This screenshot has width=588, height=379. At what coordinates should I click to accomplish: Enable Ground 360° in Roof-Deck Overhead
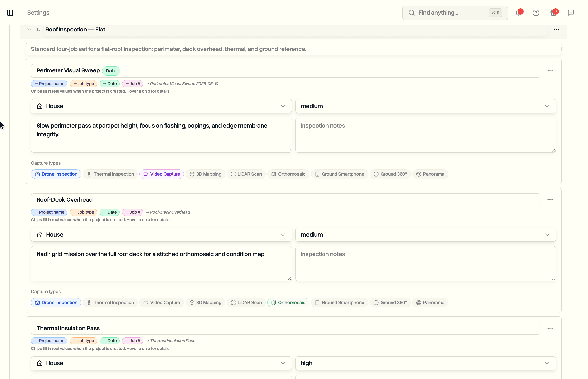390,302
